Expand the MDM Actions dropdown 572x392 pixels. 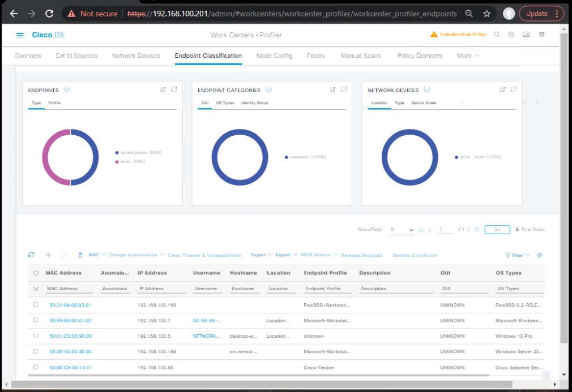[319, 255]
